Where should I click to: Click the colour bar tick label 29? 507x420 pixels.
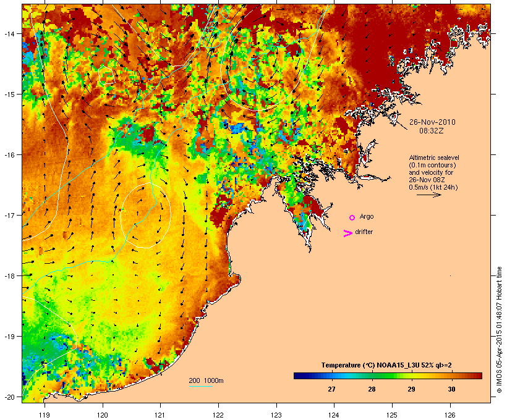click(x=411, y=389)
